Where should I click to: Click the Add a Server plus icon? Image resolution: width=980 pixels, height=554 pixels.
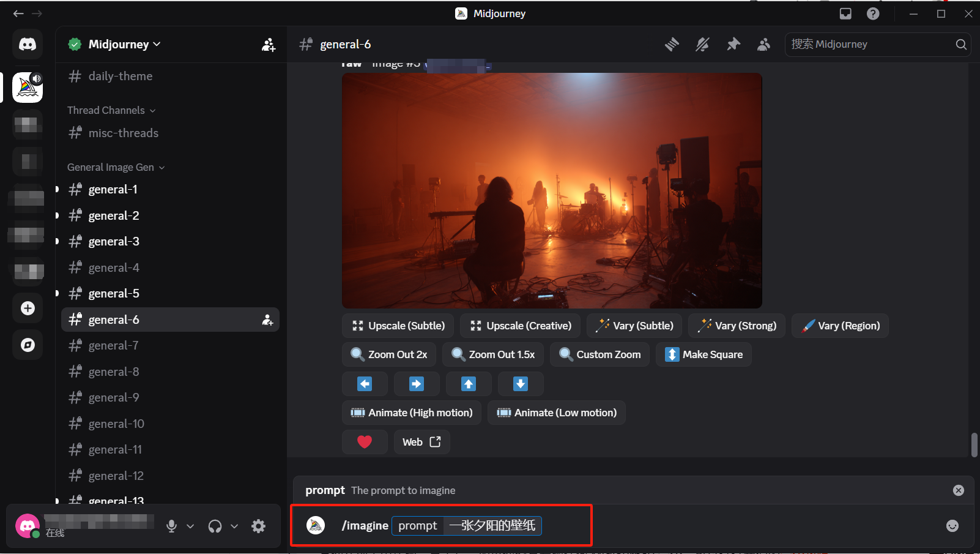coord(28,309)
